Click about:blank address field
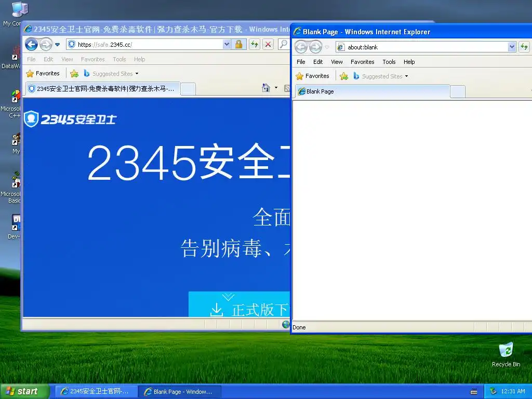Viewport: 532px width, 399px height. coord(422,47)
